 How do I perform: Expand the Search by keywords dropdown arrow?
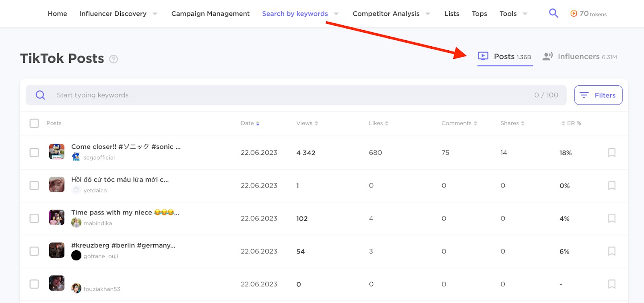336,14
